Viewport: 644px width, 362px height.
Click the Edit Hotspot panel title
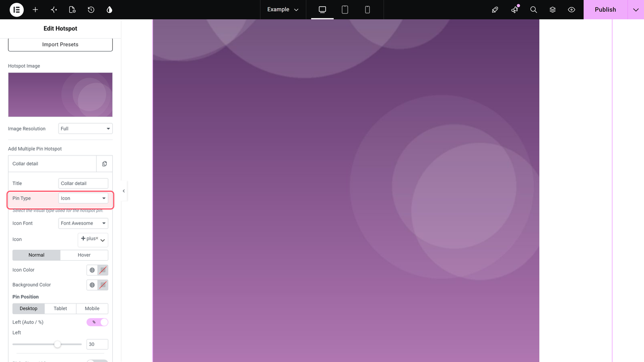pos(60,28)
